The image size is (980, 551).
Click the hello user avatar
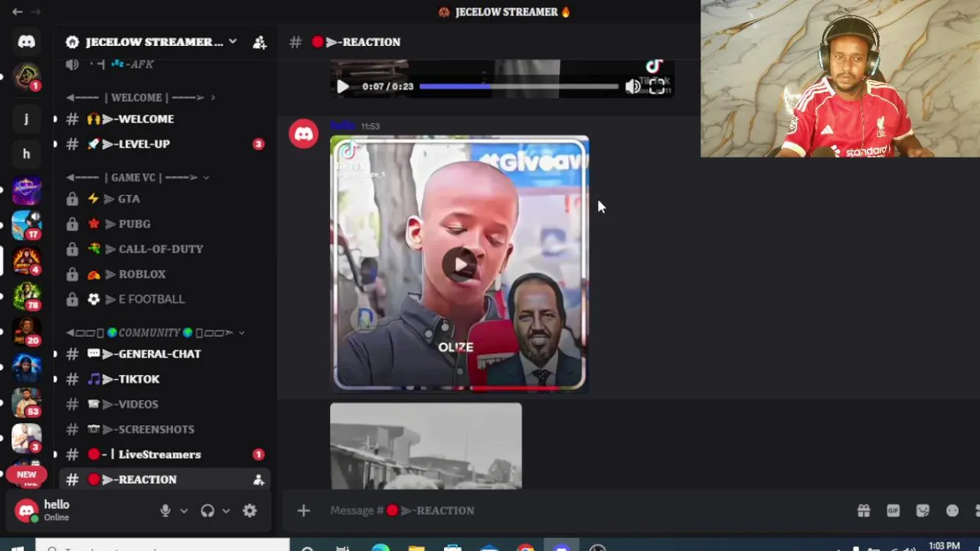point(26,510)
